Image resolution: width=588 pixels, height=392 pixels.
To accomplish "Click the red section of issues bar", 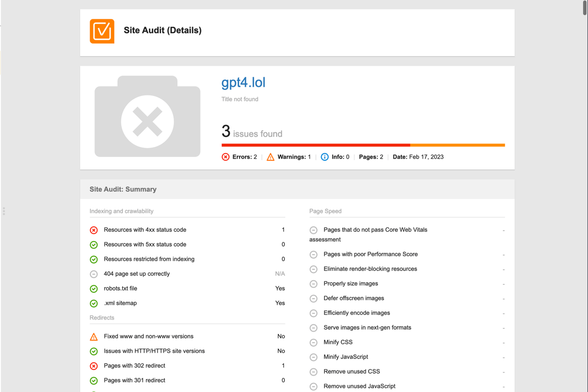I will click(316, 145).
